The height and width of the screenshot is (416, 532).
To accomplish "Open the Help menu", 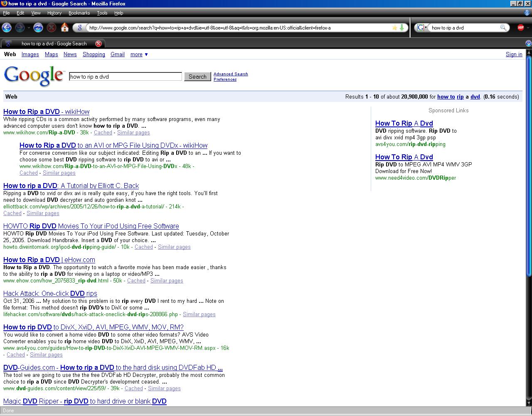I will point(118,13).
